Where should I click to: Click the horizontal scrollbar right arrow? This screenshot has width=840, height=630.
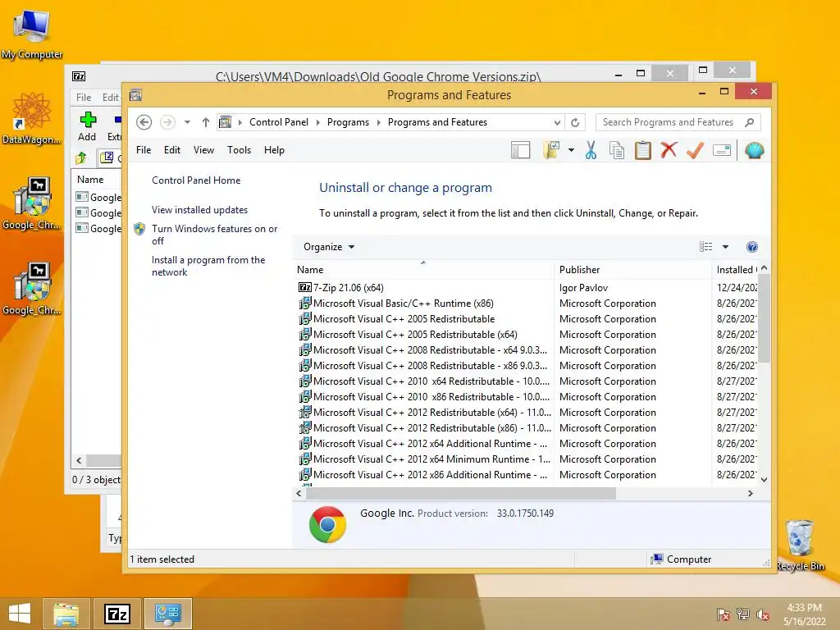(x=751, y=493)
